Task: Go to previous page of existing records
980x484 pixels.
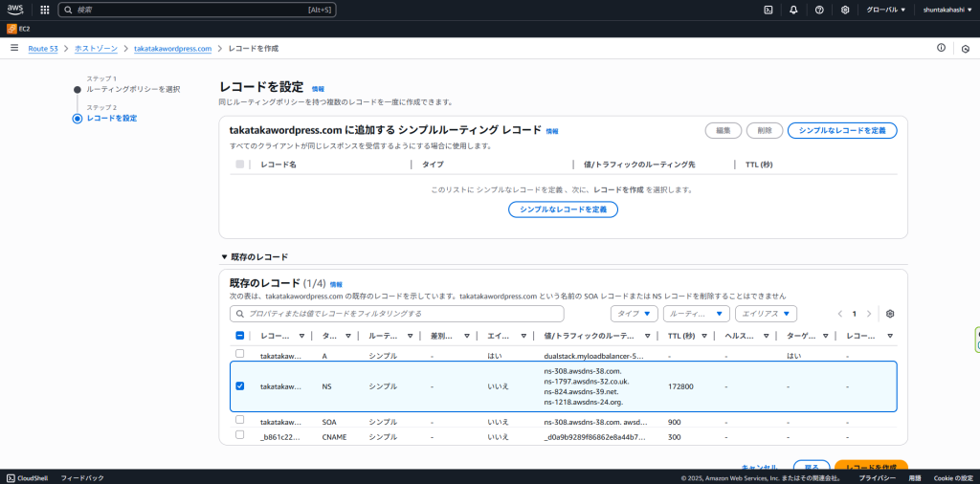Action: tap(840, 314)
